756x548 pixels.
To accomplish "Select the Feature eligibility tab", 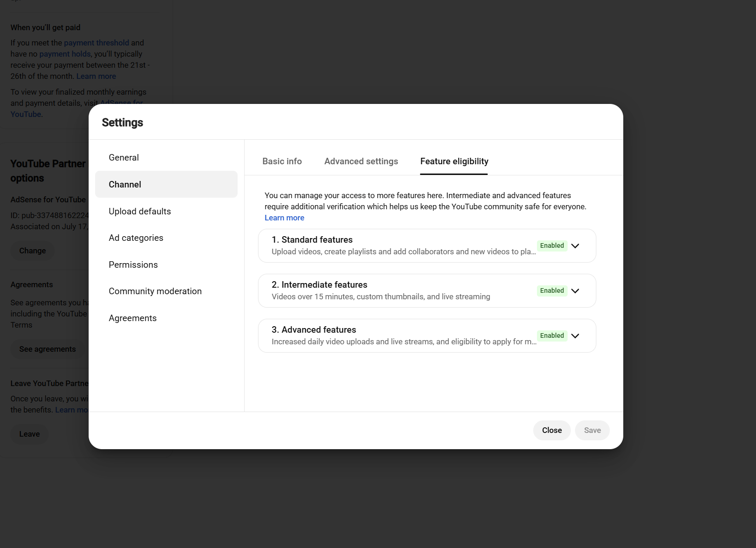I will (x=454, y=161).
